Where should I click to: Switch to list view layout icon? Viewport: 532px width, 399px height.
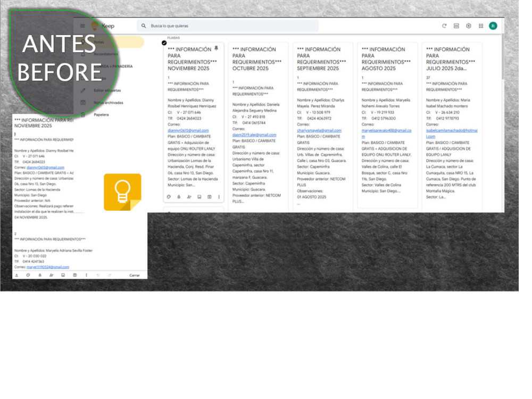pyautogui.click(x=456, y=26)
